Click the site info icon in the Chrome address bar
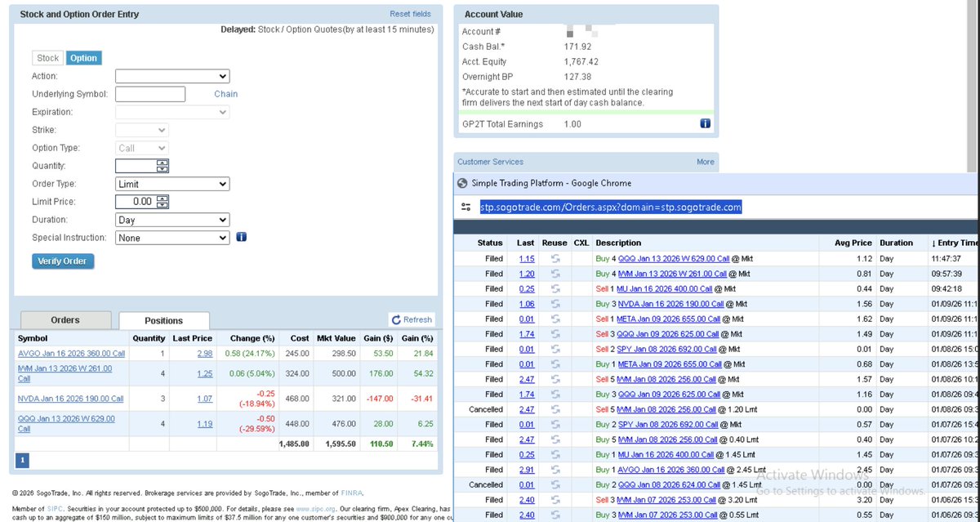The height and width of the screenshot is (522, 980). (x=465, y=207)
